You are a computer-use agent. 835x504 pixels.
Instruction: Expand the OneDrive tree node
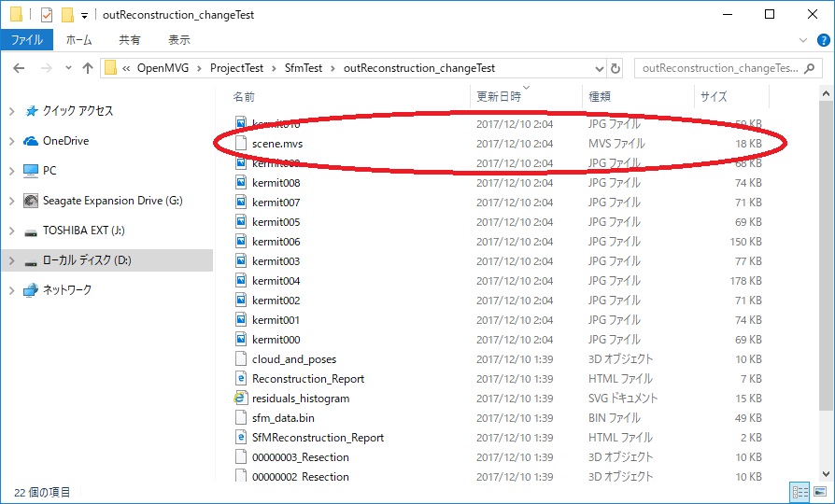pos(12,141)
